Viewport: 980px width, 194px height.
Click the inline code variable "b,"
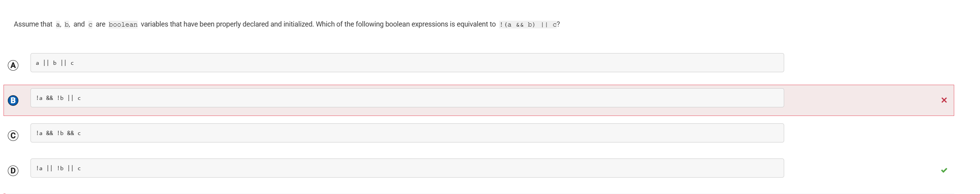point(67,25)
